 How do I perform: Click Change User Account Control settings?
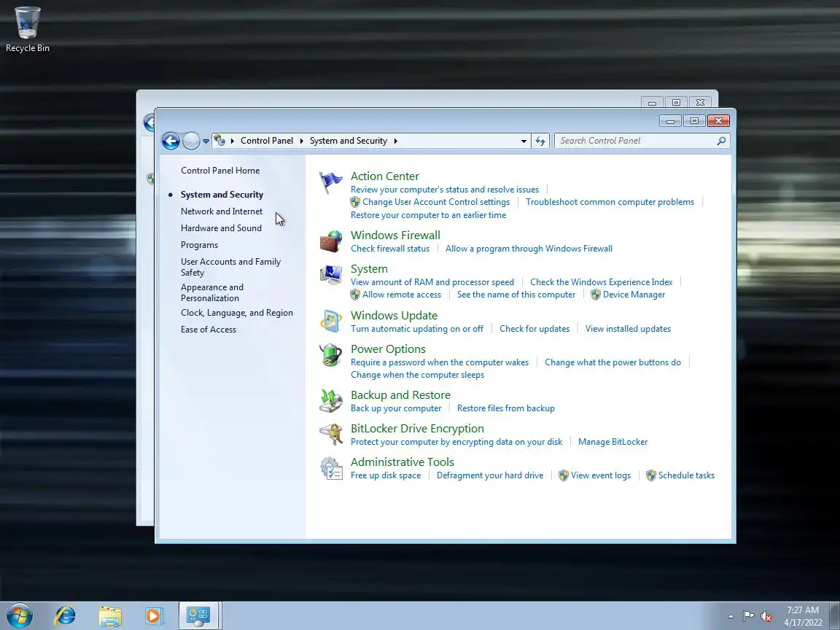(x=435, y=202)
